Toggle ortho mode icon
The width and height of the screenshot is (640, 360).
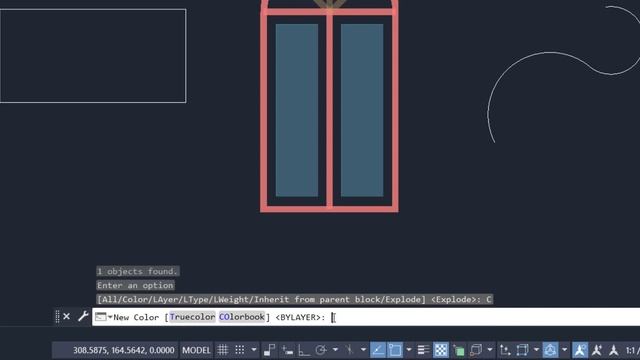(x=304, y=350)
